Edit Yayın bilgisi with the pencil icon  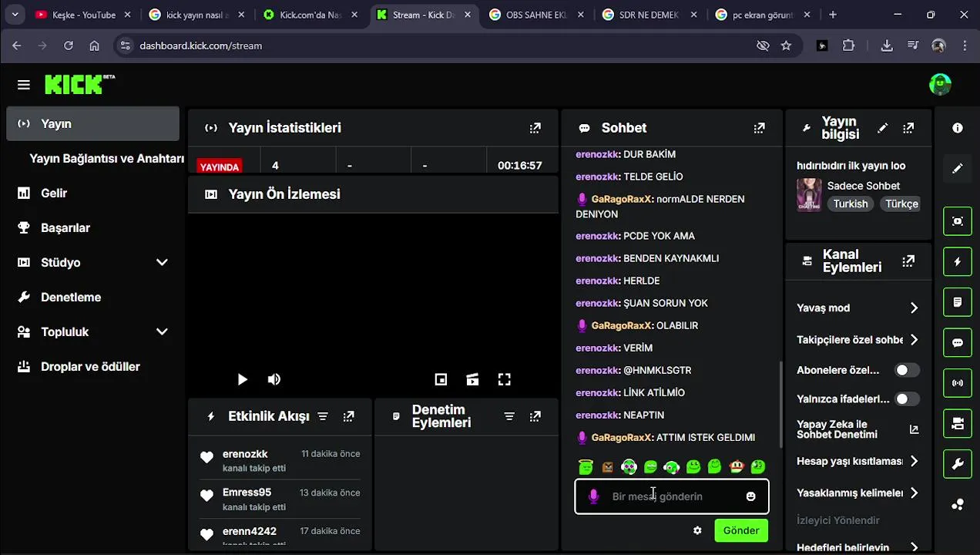coord(883,128)
